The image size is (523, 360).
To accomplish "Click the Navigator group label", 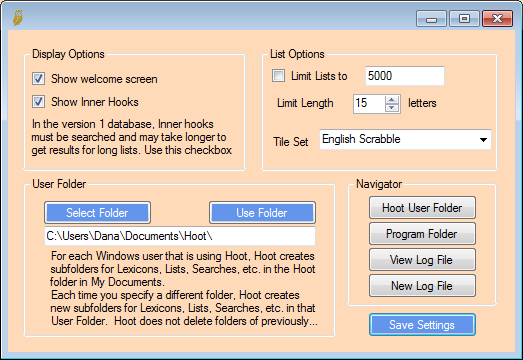I will pyautogui.click(x=379, y=184).
